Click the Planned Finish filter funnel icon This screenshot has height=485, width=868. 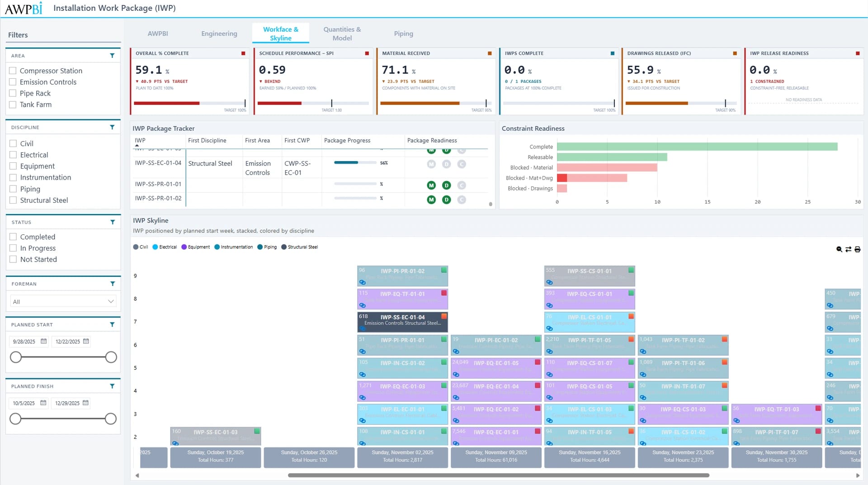click(112, 386)
